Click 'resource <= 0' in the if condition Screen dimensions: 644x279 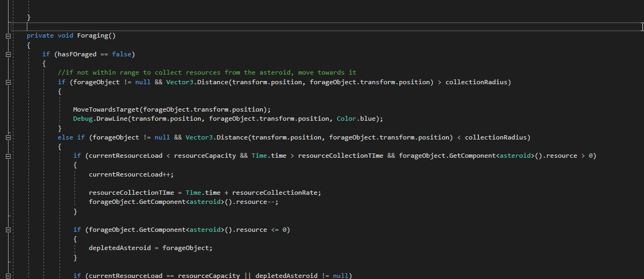pos(261,230)
